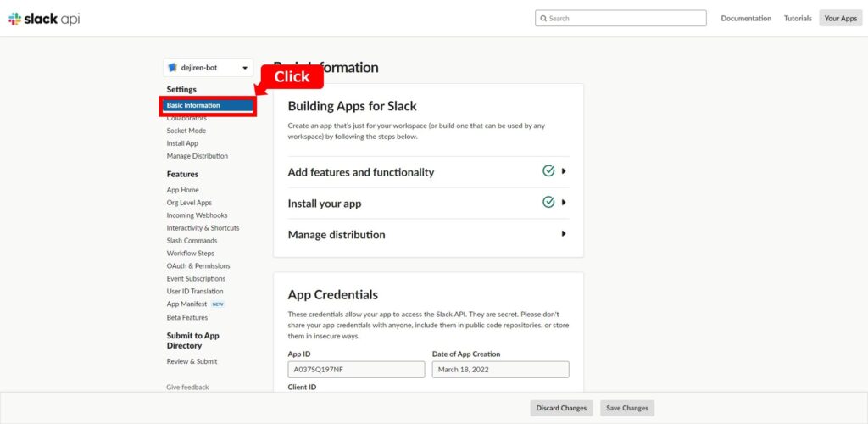Click the Building Apps for Slack heading
Viewport: 868px width, 424px height.
pyautogui.click(x=352, y=106)
